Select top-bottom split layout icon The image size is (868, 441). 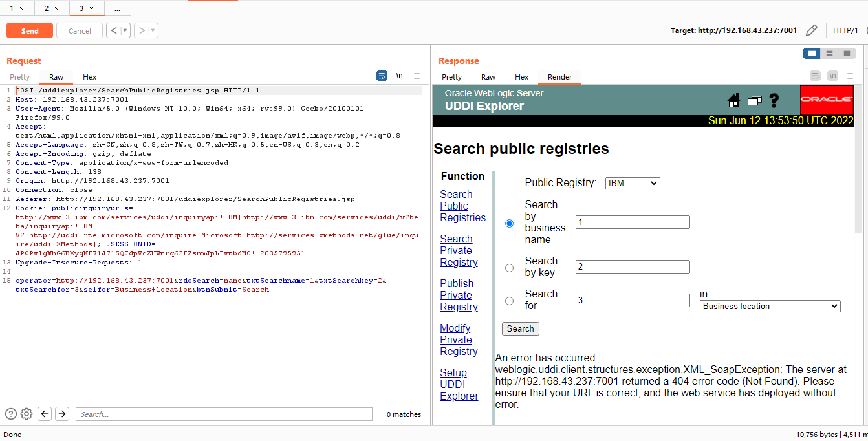(829, 53)
